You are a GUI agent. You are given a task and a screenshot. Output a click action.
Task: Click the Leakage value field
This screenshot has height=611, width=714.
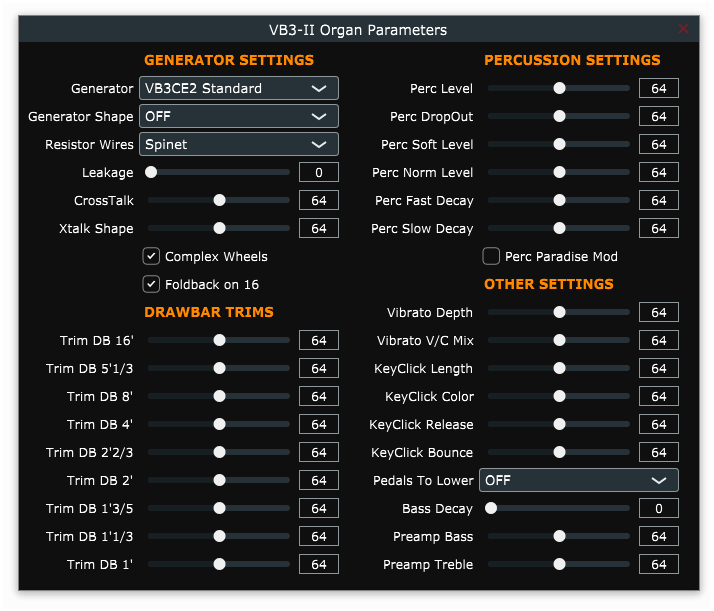(x=319, y=173)
